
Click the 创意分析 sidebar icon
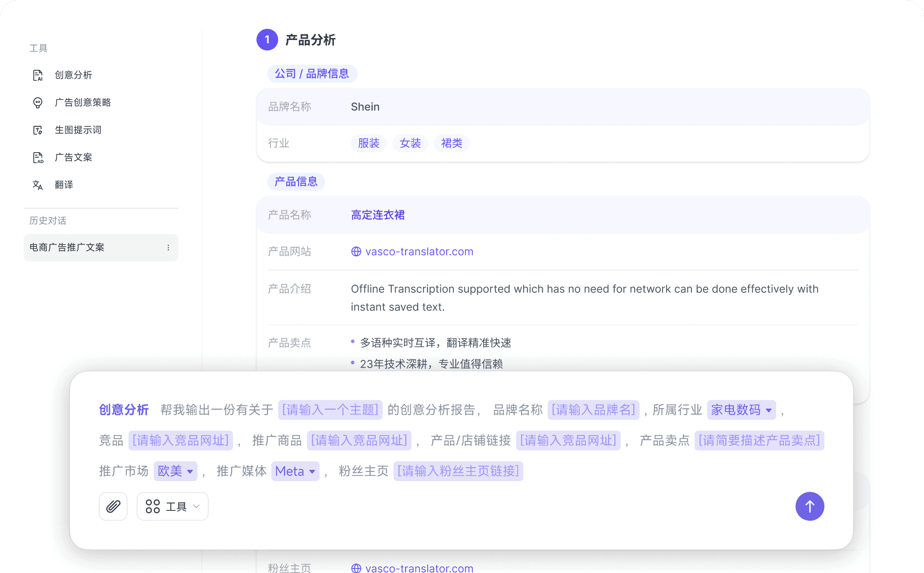click(38, 75)
